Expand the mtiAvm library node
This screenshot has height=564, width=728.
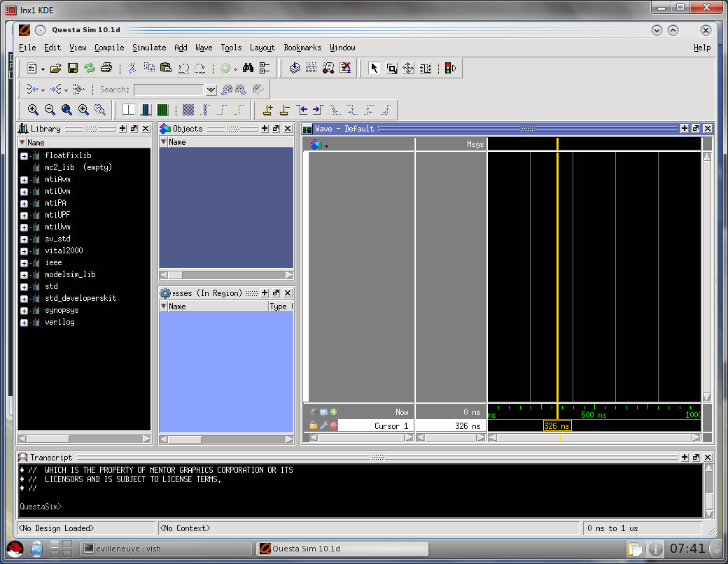point(24,180)
